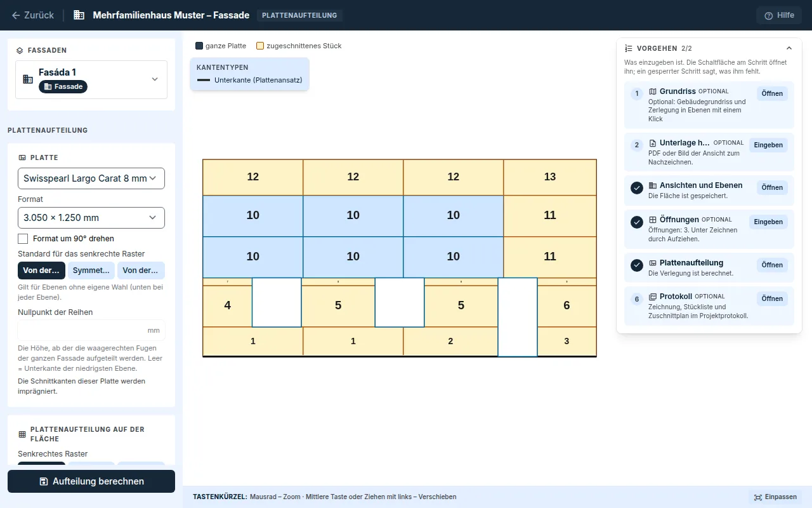The image size is (812, 508).
Task: Click the building icon beside Fasáda 1
Action: point(28,79)
